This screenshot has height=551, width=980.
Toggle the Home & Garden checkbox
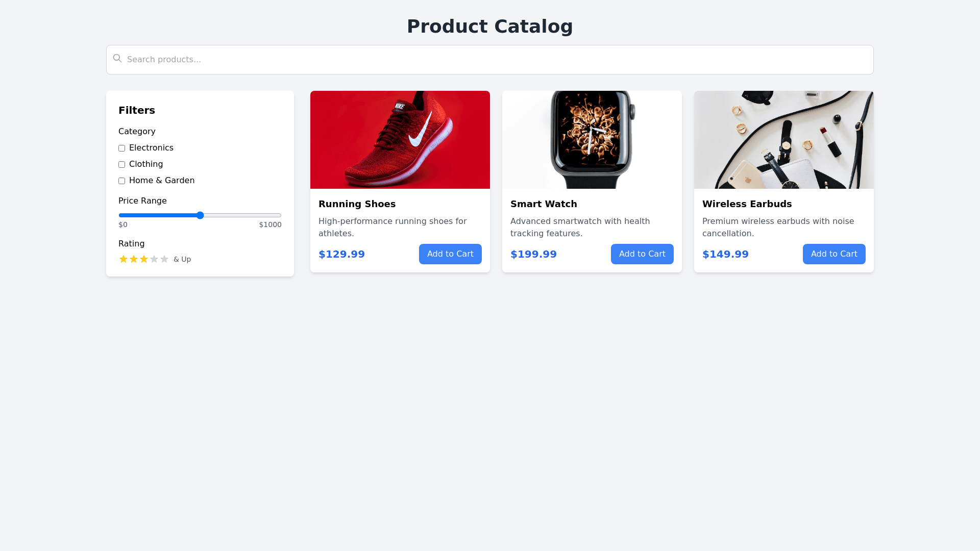(x=122, y=181)
